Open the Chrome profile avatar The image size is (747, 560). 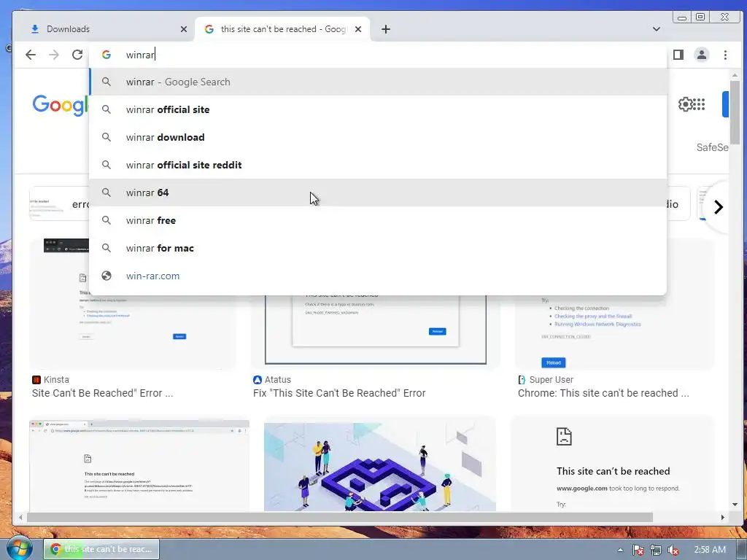[x=702, y=55]
